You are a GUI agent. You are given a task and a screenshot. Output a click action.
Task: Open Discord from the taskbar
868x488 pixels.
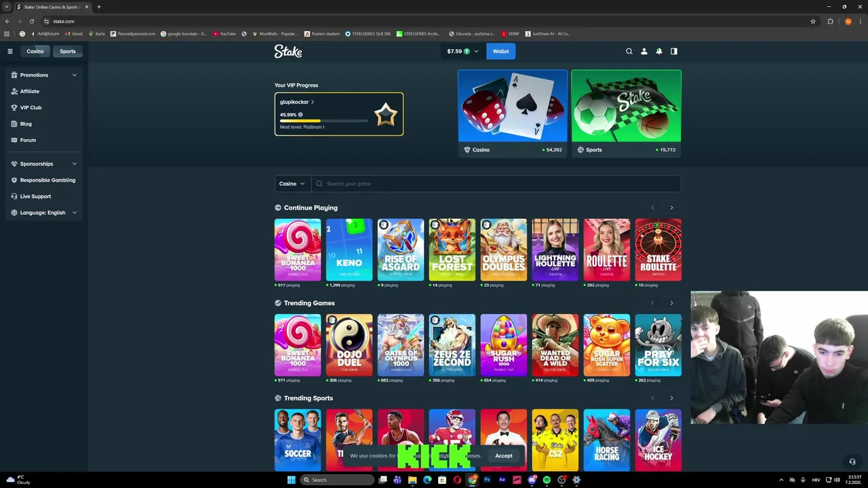click(x=532, y=480)
